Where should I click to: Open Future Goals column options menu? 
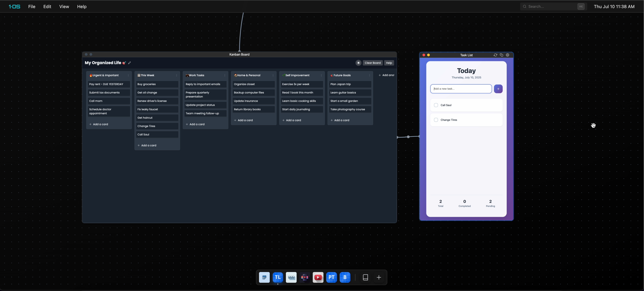click(x=370, y=75)
